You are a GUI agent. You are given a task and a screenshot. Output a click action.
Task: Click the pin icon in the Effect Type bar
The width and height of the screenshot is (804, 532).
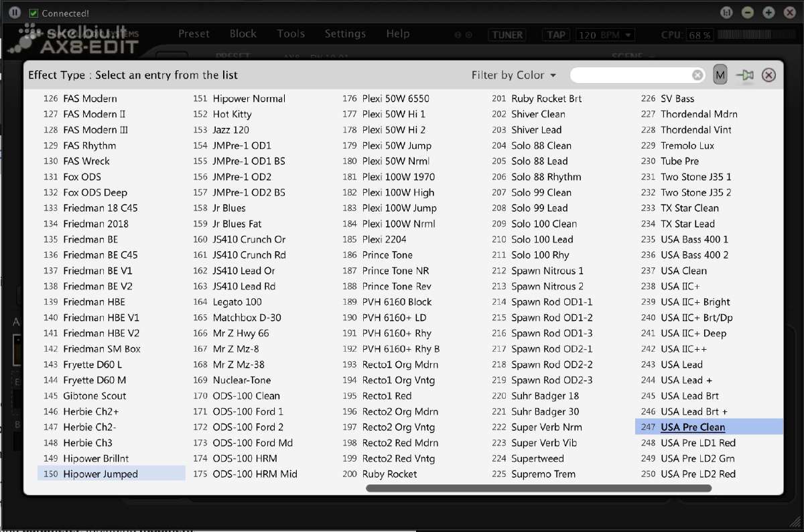(744, 75)
